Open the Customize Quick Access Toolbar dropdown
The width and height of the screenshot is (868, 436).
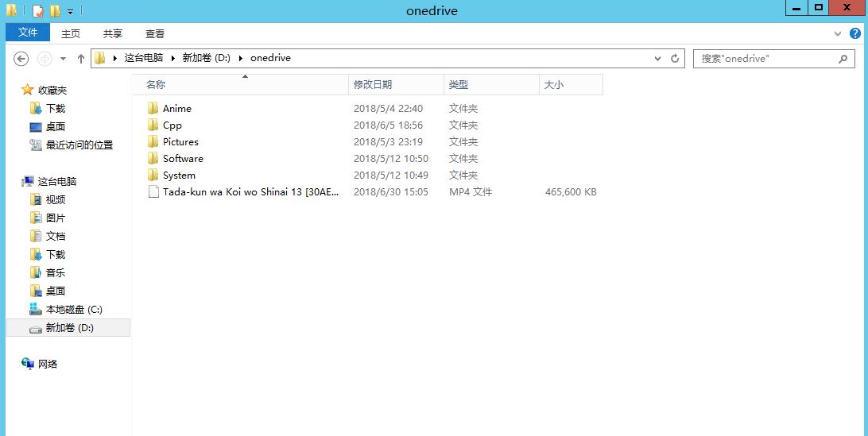tap(71, 11)
